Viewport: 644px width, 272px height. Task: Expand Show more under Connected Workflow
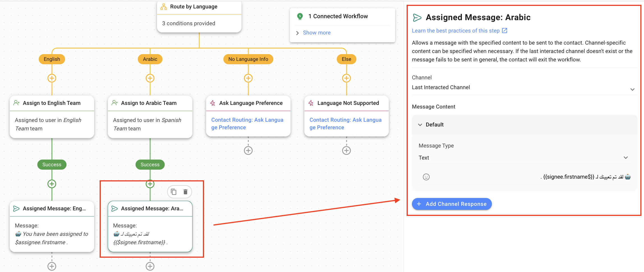[x=317, y=33]
